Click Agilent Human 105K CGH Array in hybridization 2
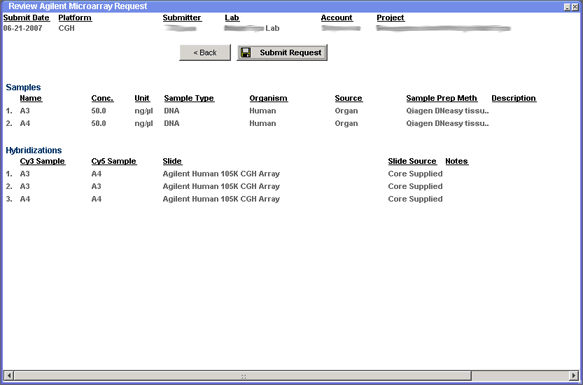The image size is (583, 385). tap(221, 186)
